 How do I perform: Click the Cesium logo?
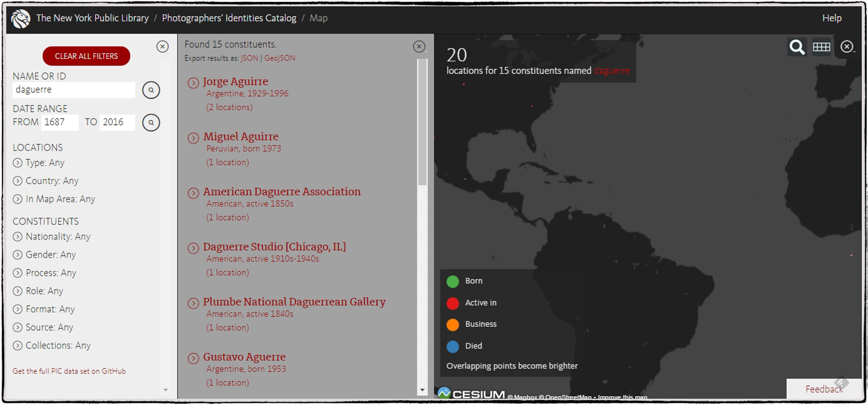tap(471, 394)
